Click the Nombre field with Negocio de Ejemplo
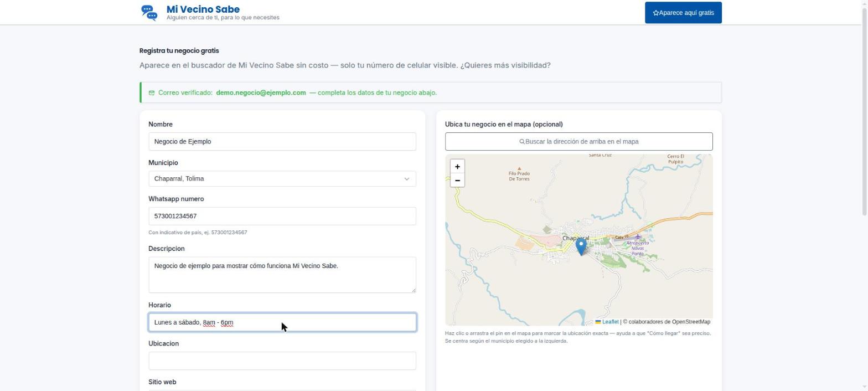This screenshot has height=391, width=868. pos(282,142)
